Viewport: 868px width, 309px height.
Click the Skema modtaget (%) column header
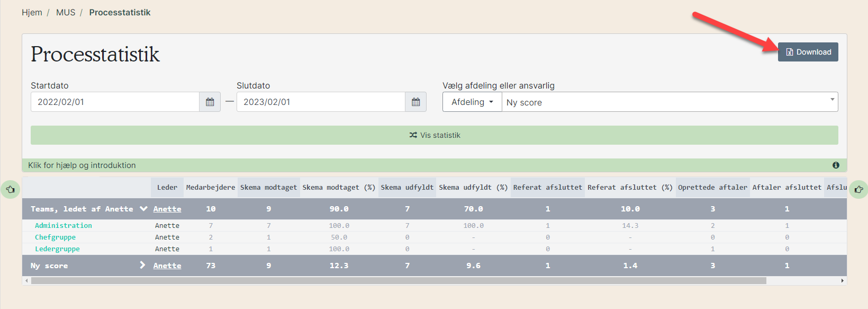339,187
